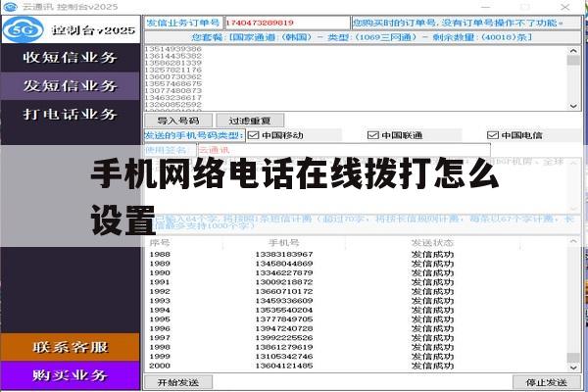Click the app icon in title bar
The width and height of the screenshot is (588, 392).
10,7
